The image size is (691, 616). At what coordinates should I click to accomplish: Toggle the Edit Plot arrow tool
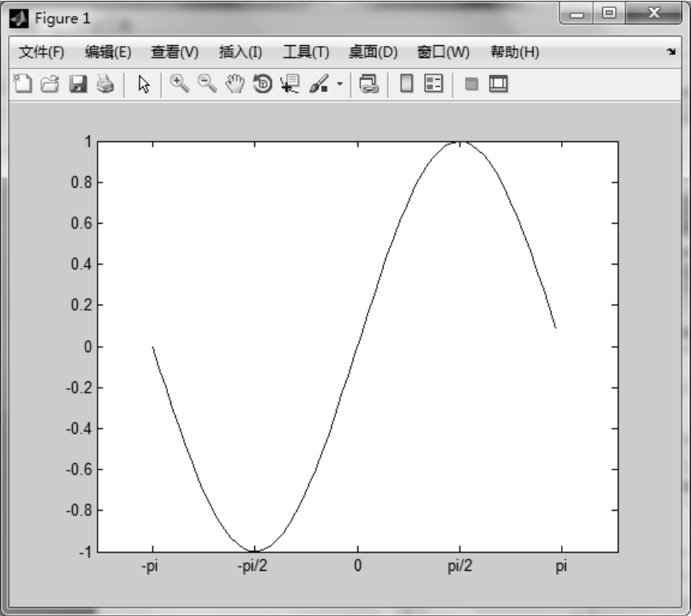[143, 84]
